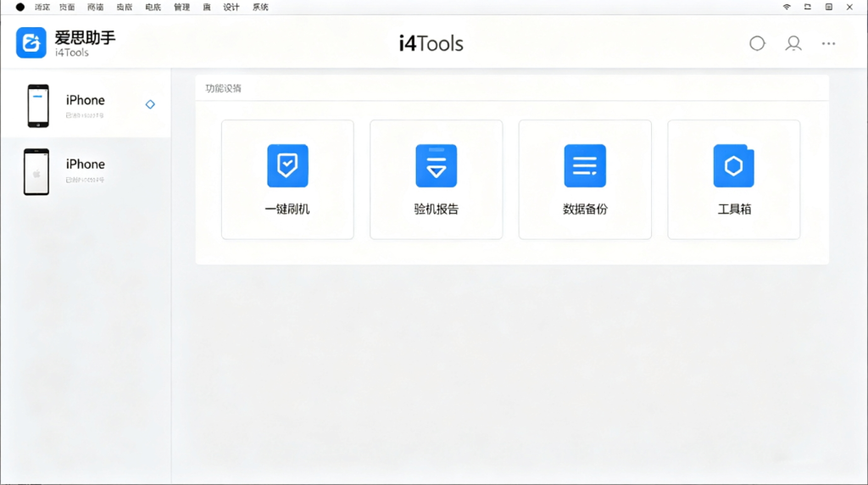Open the 一键刷机 flash tool card
Viewport: 868px width, 485px height.
(287, 180)
